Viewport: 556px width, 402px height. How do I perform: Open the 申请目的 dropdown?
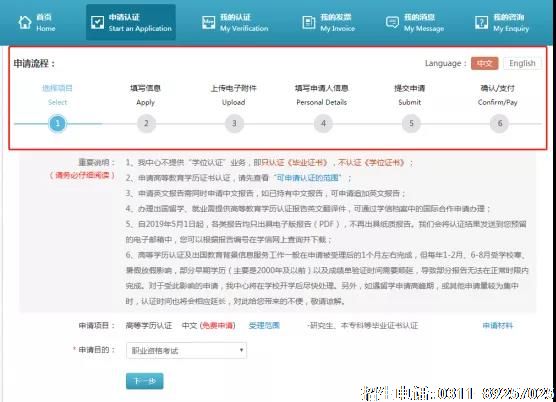coord(187,350)
